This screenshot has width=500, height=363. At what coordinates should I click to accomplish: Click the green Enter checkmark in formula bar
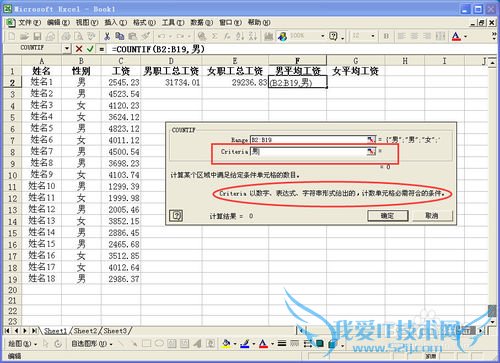tap(90, 49)
